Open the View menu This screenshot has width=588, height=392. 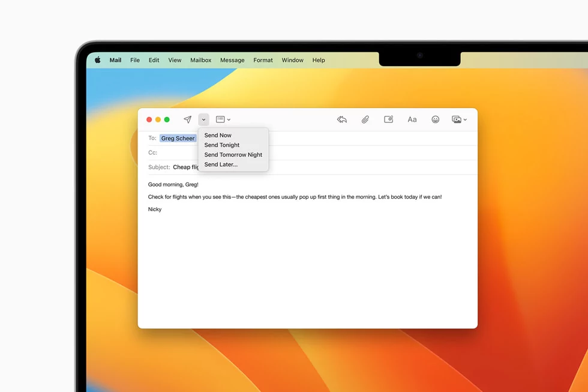pos(175,60)
